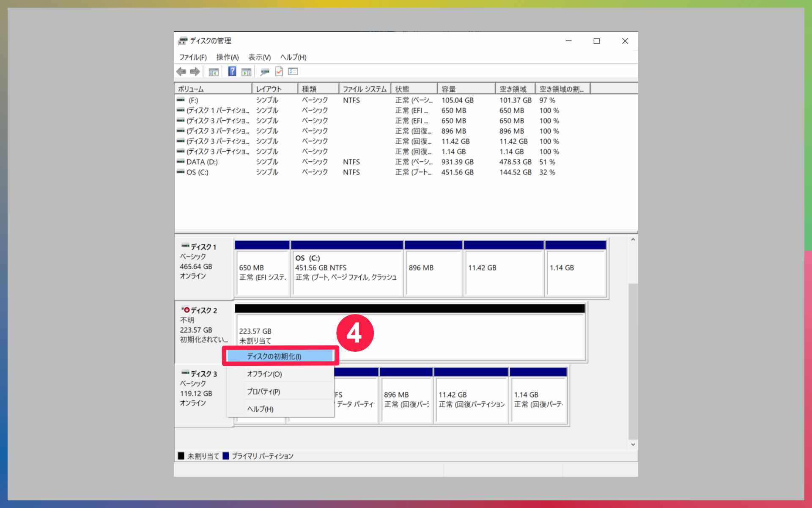Click the forward arrow toolbar icon
Image resolution: width=812 pixels, height=508 pixels.
tap(195, 72)
